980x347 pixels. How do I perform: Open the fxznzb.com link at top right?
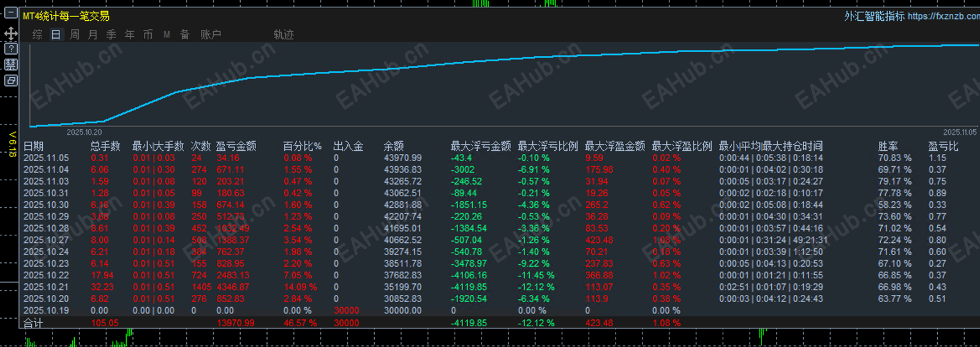(943, 16)
